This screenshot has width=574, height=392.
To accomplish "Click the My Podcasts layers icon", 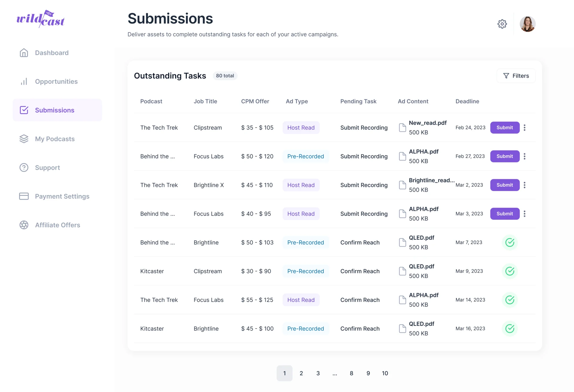I will [x=24, y=139].
